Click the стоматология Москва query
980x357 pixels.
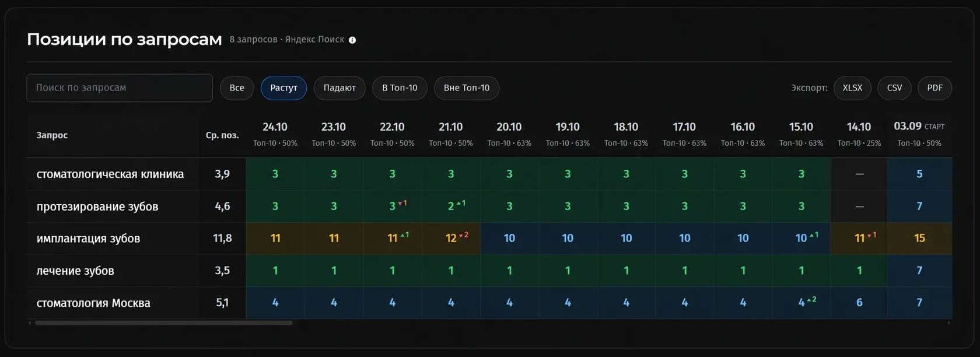pyautogui.click(x=93, y=303)
